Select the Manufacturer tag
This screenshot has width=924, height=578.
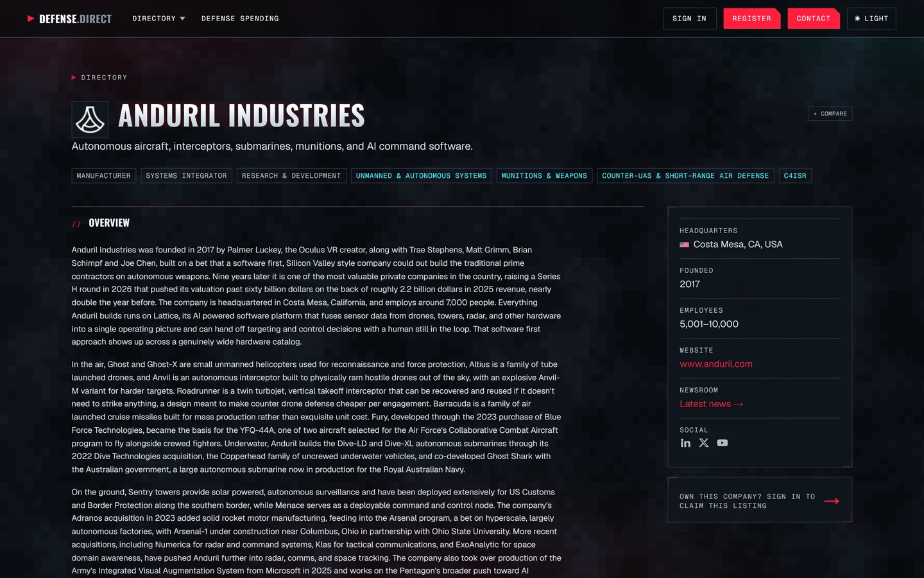point(103,176)
